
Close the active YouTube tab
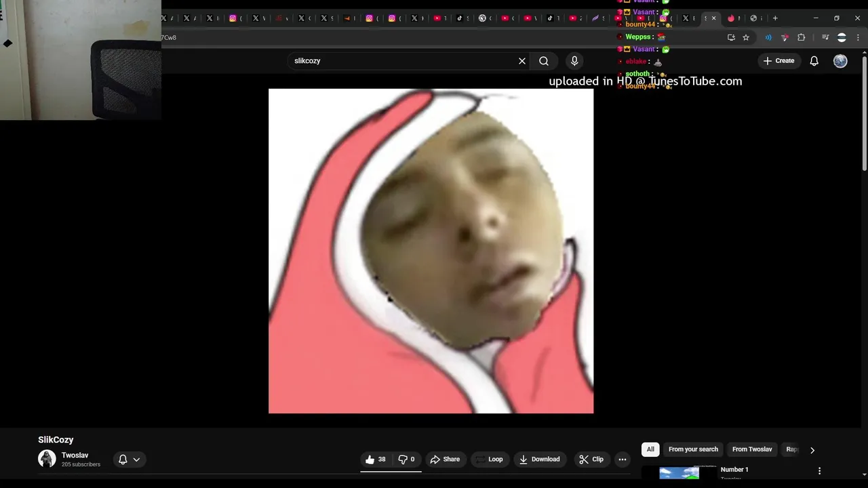(x=713, y=18)
